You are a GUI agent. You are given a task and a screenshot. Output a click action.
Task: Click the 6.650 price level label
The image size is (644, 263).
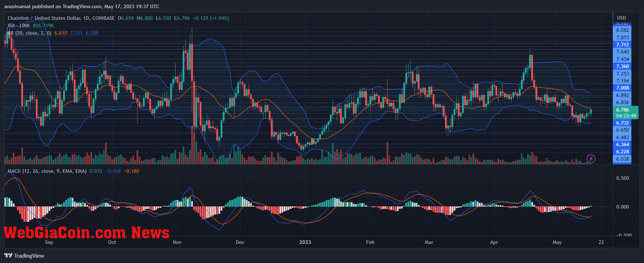coord(623,130)
